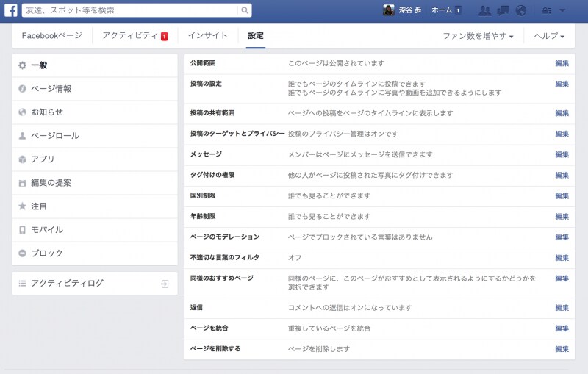Viewport: 588px width, 374px height.
Task: Edit 投稿のターゲットとプライバシー row
Action: coord(562,134)
